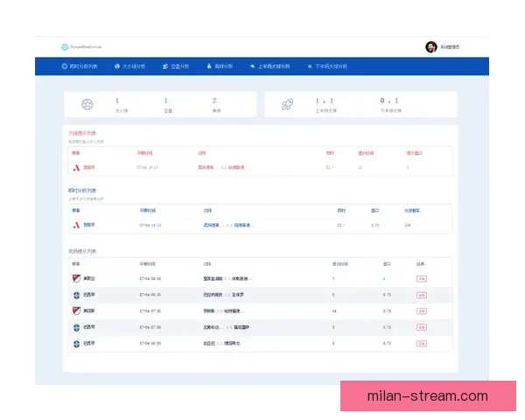
Task: Click the MLS league logo in the 07:30 match row
Action: pos(76,311)
